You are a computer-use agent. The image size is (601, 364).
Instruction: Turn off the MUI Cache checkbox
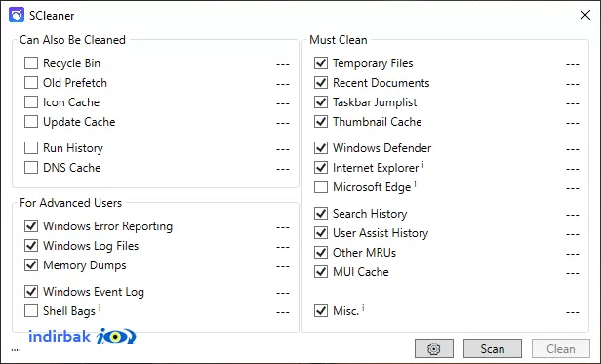[x=321, y=272]
